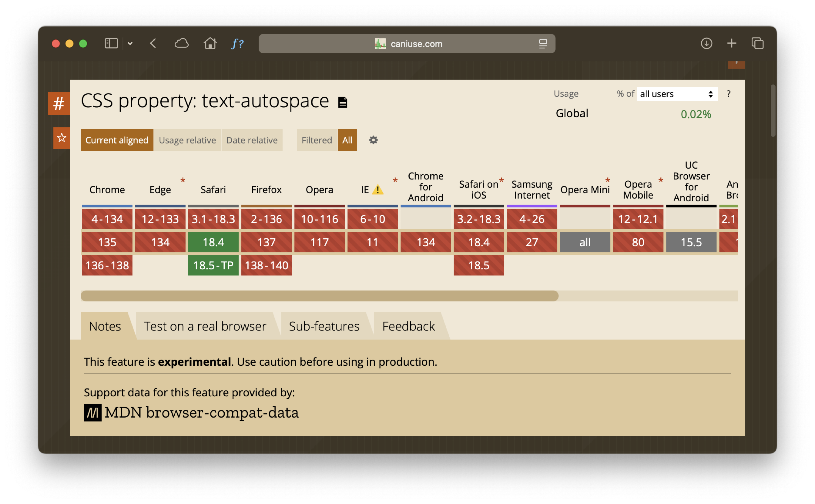The width and height of the screenshot is (815, 504).
Task: Click Samsung Internet column header
Action: tap(532, 190)
